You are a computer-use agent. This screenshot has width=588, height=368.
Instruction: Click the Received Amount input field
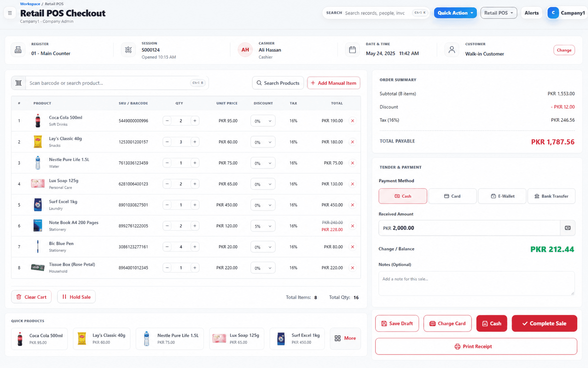click(469, 228)
